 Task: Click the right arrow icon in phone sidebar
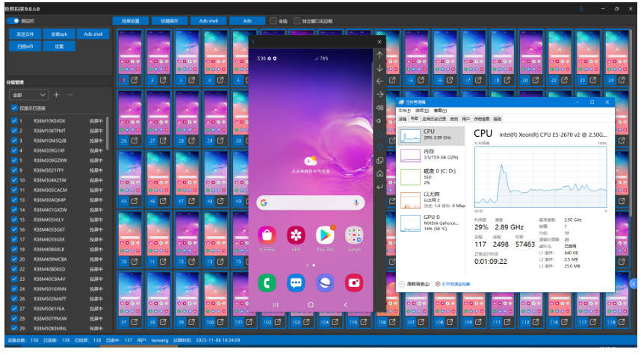pyautogui.click(x=380, y=94)
